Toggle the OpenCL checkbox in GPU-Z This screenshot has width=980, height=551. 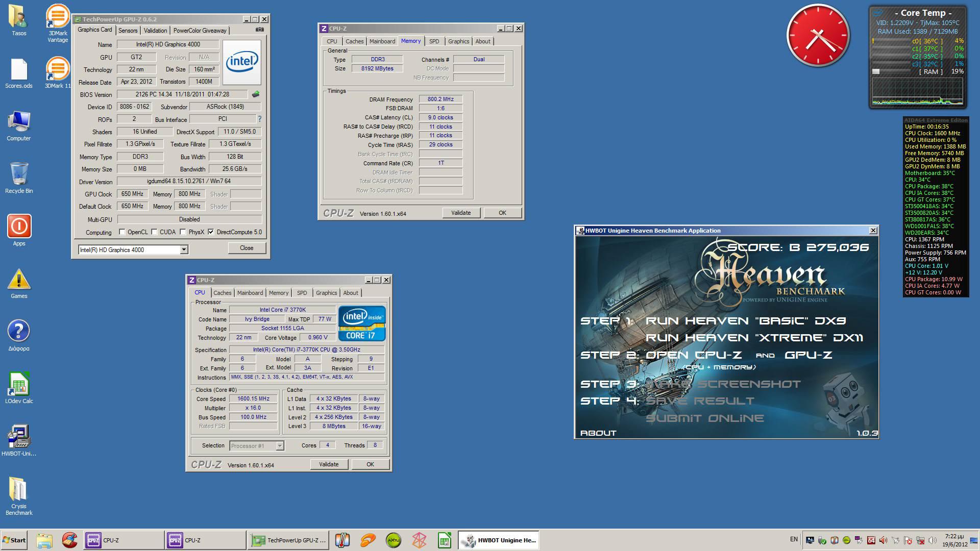(122, 232)
